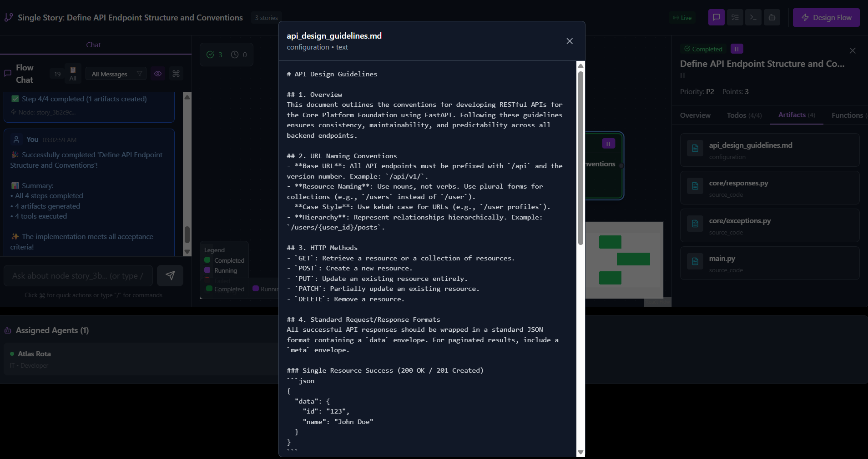Click the Step 4/4 completed message
This screenshot has height=459, width=868.
coord(84,99)
